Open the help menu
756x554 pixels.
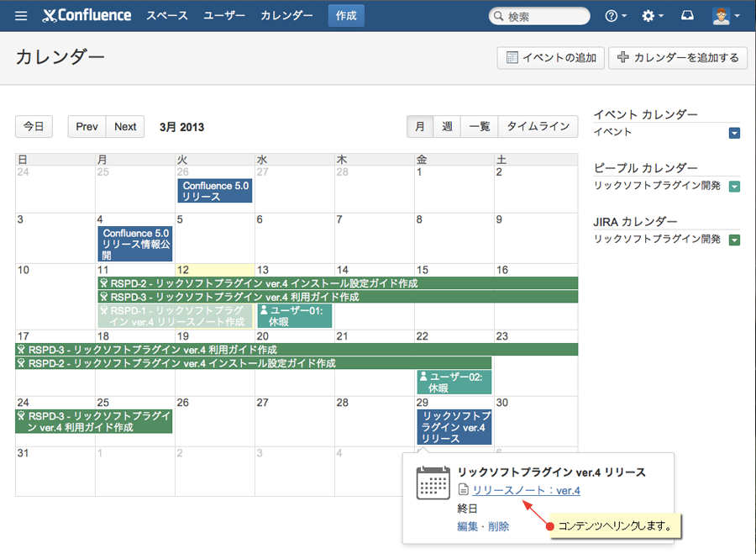pyautogui.click(x=616, y=16)
